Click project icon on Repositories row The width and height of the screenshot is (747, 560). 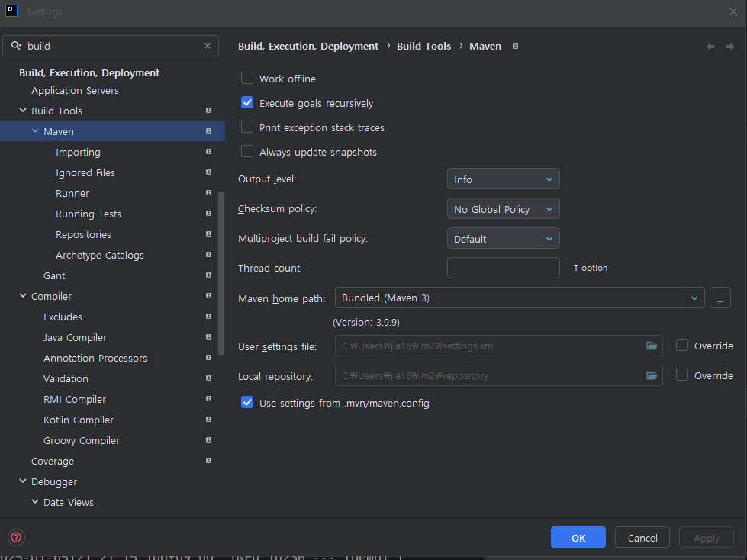(208, 234)
